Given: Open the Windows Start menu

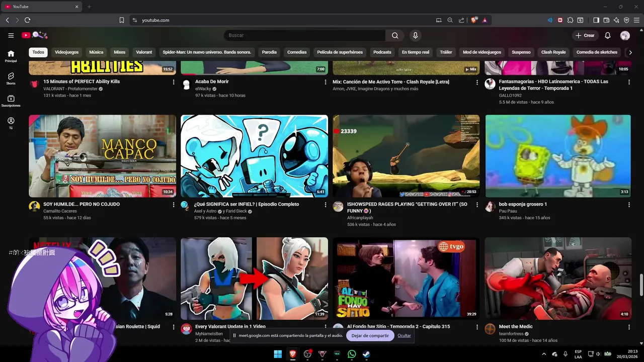Looking at the screenshot, I should point(278,354).
